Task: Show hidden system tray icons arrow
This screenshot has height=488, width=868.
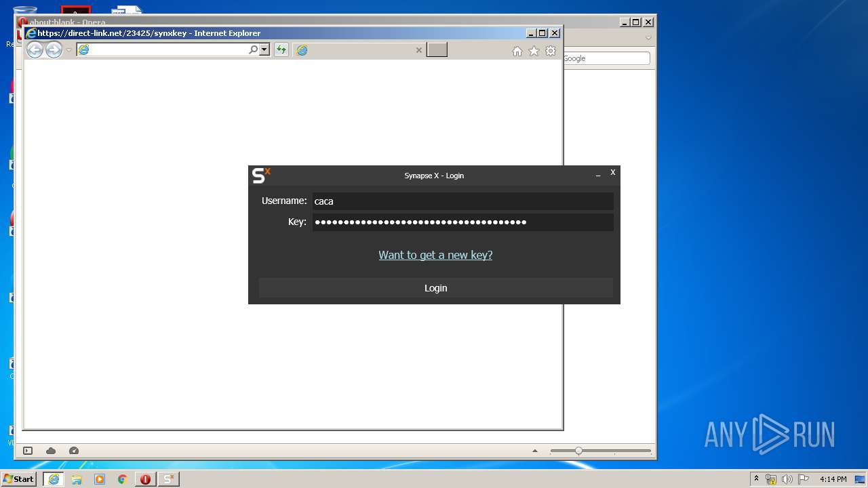Action: pyautogui.click(x=756, y=479)
